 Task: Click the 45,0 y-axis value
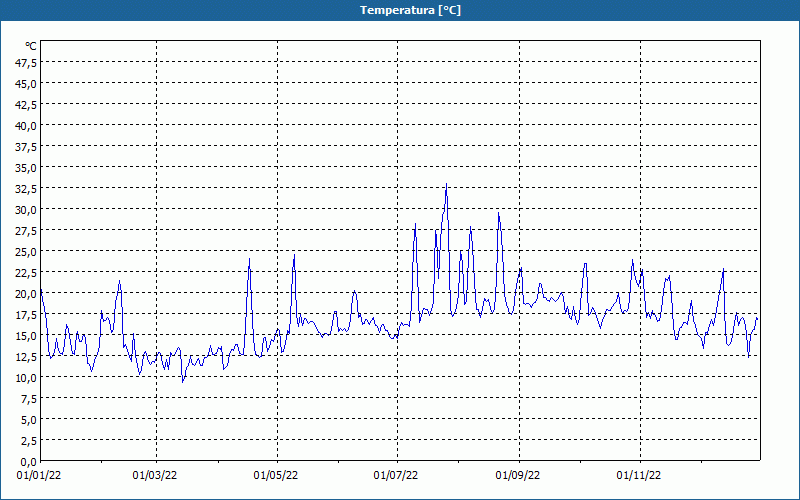point(27,84)
